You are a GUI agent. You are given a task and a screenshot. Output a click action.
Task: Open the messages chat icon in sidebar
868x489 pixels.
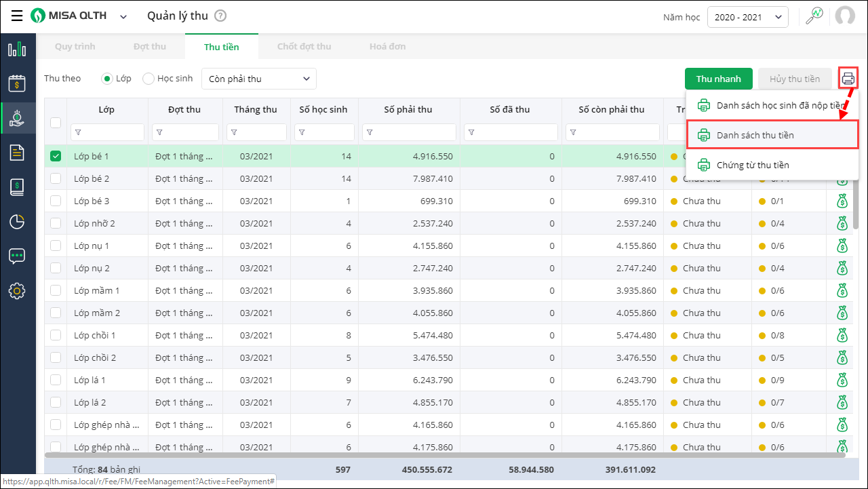[x=17, y=256]
